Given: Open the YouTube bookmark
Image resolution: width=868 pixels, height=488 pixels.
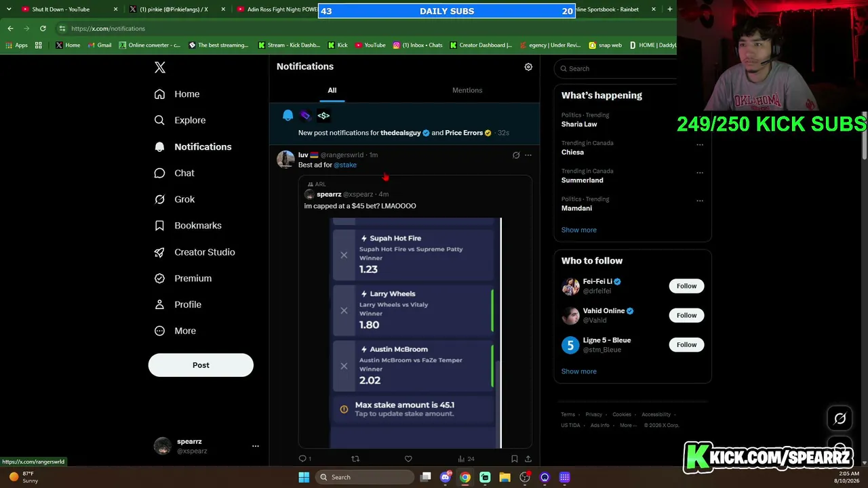Looking at the screenshot, I should 370,45.
